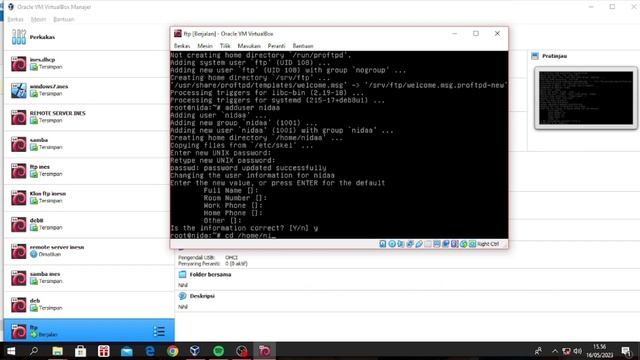Open Windows taskbar search
Viewport: 640px width, 360px height.
[x=34, y=351]
